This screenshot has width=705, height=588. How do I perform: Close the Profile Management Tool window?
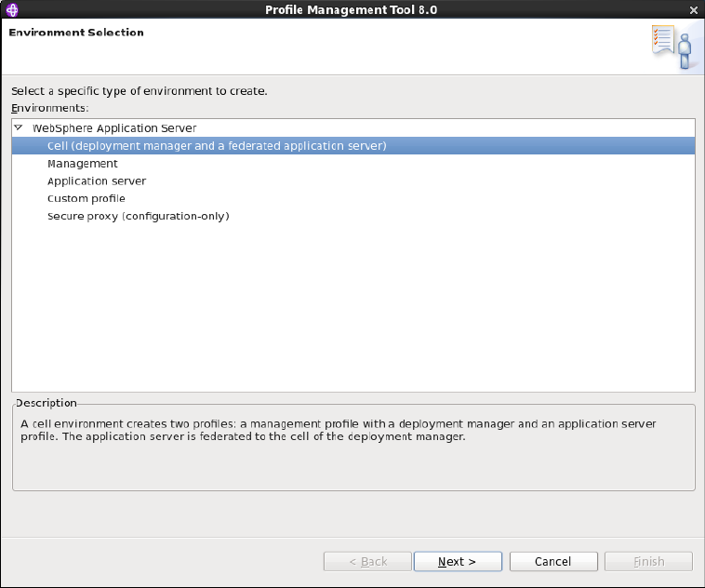pos(693,10)
